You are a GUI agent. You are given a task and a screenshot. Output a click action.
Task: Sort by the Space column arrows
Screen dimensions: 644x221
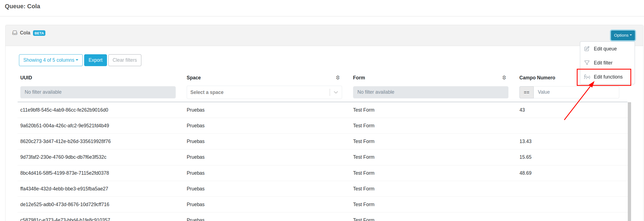click(x=338, y=78)
